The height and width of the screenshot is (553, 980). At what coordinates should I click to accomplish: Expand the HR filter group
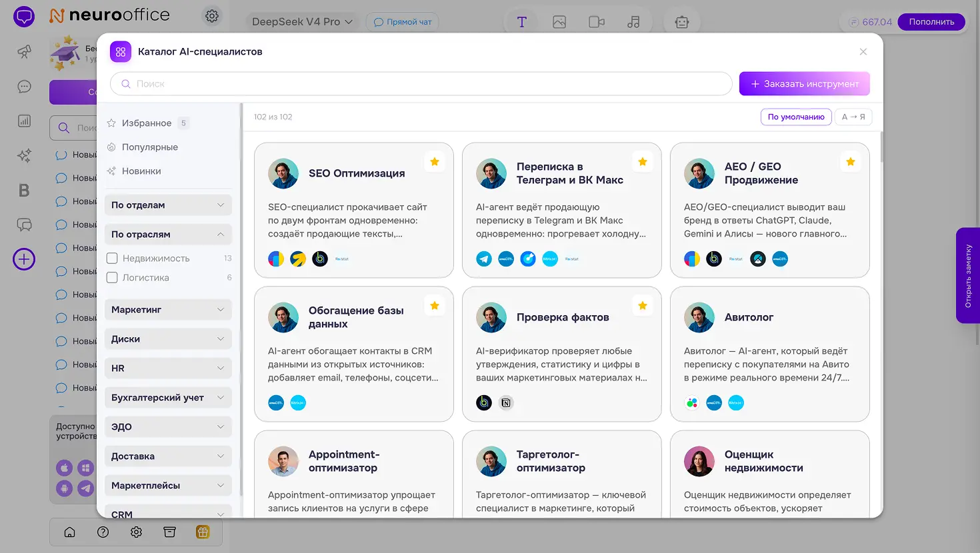pos(168,368)
